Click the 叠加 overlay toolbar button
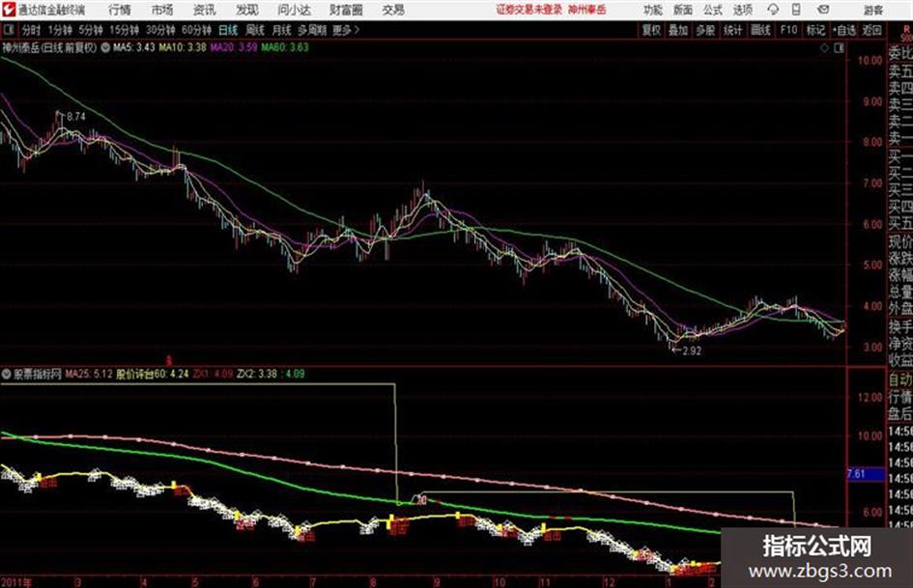The width and height of the screenshot is (913, 588). click(x=678, y=30)
